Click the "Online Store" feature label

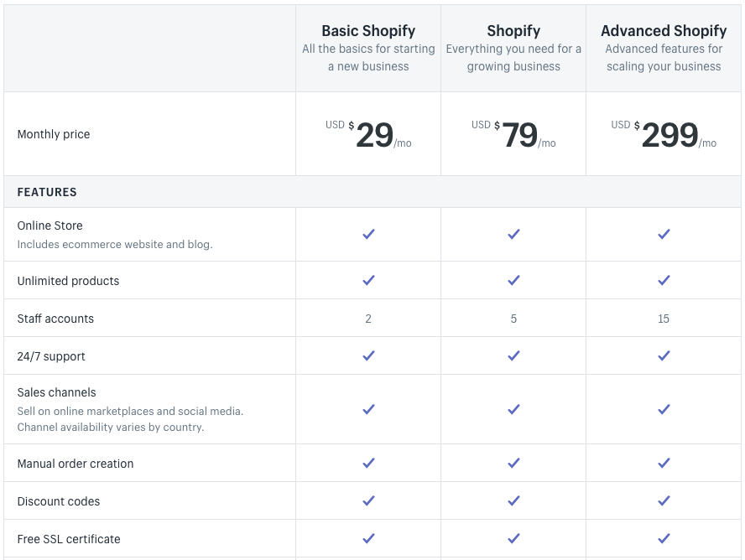coord(49,226)
